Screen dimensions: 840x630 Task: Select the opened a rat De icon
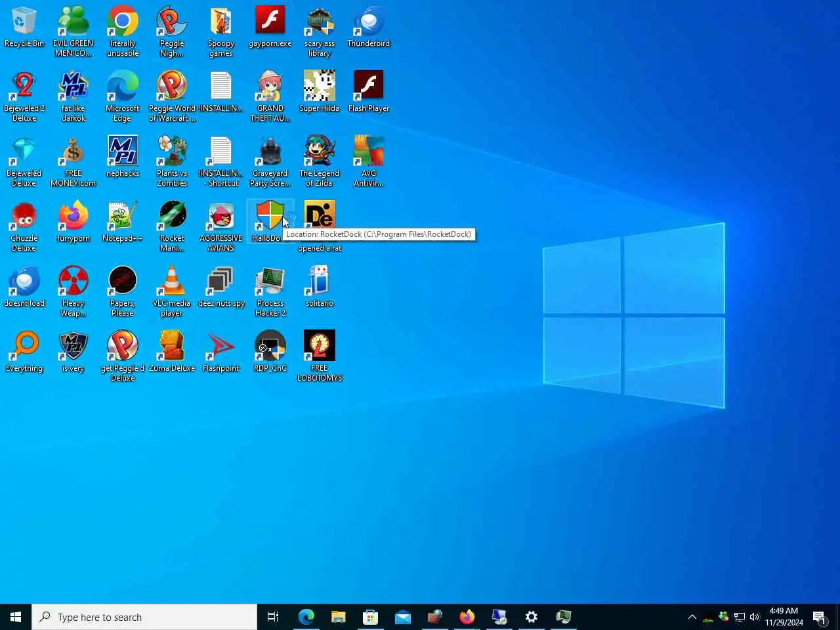coord(320,226)
